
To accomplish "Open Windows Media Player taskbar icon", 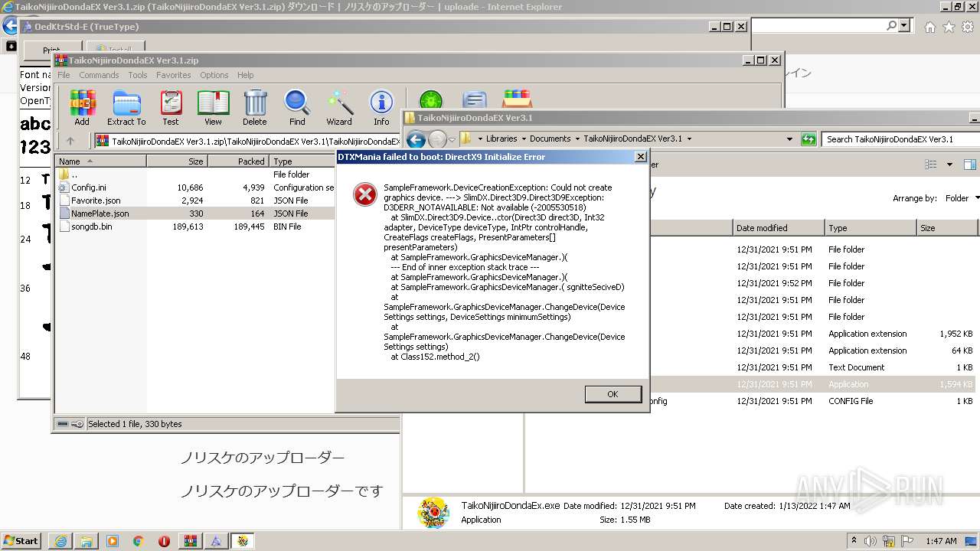I will coord(113,541).
